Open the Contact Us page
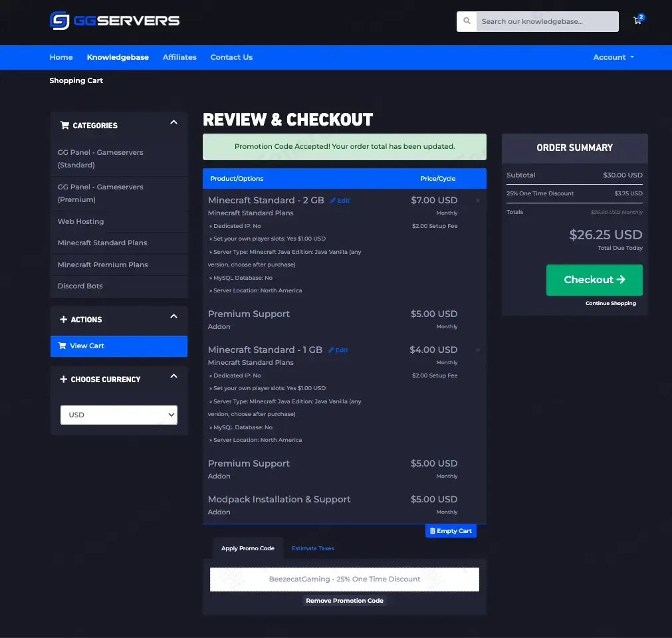This screenshot has width=672, height=638. point(231,57)
